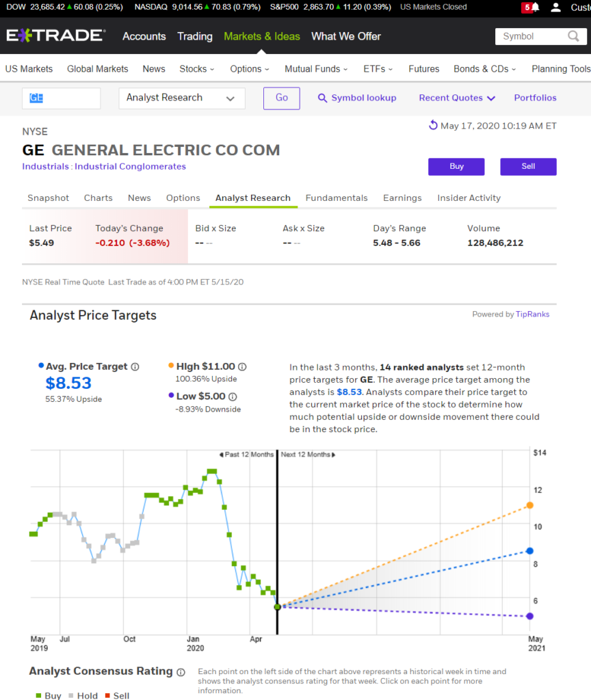Select the Analyst Research tab
The image size is (591, 700).
(x=253, y=198)
